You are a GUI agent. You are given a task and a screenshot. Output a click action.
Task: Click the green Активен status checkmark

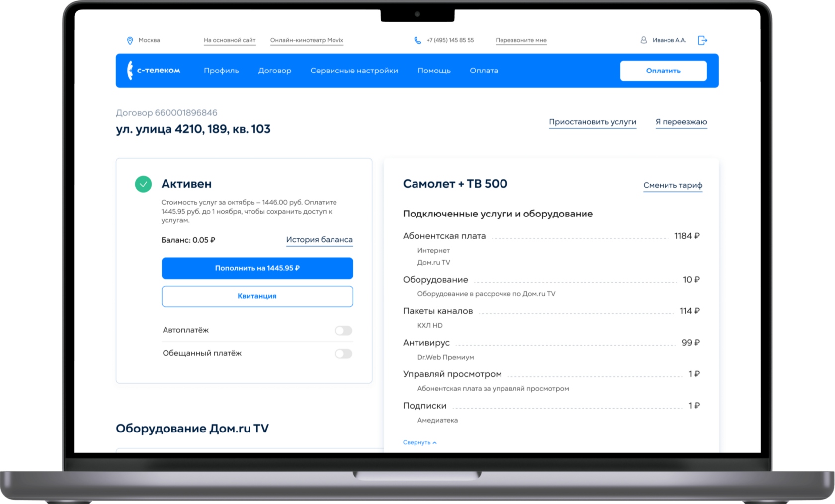pos(143,184)
